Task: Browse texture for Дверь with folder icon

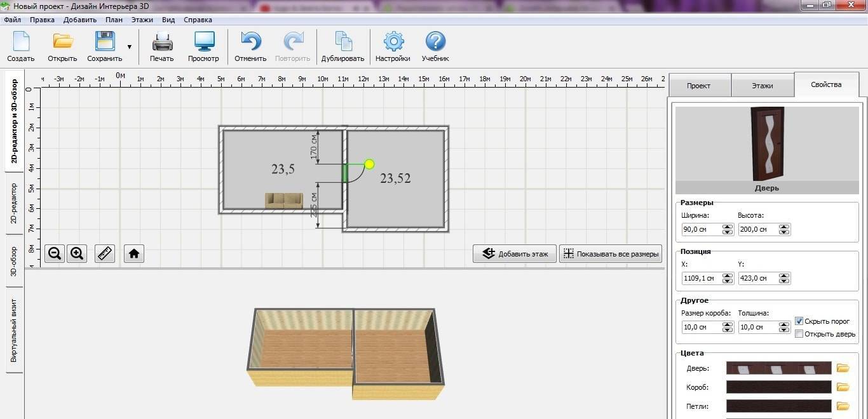Action: point(843,368)
